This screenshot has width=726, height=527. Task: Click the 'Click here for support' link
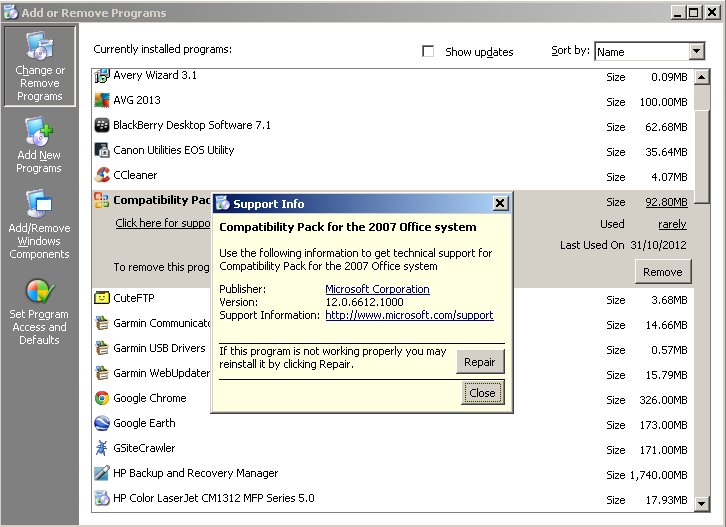click(163, 223)
